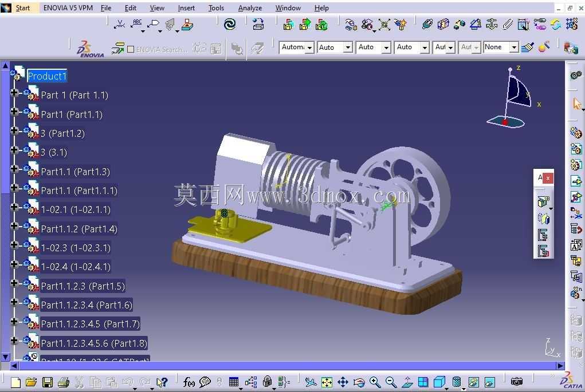The image size is (585, 392).
Task: Select Part1 (Part1.1) in the tree
Action: pos(72,114)
